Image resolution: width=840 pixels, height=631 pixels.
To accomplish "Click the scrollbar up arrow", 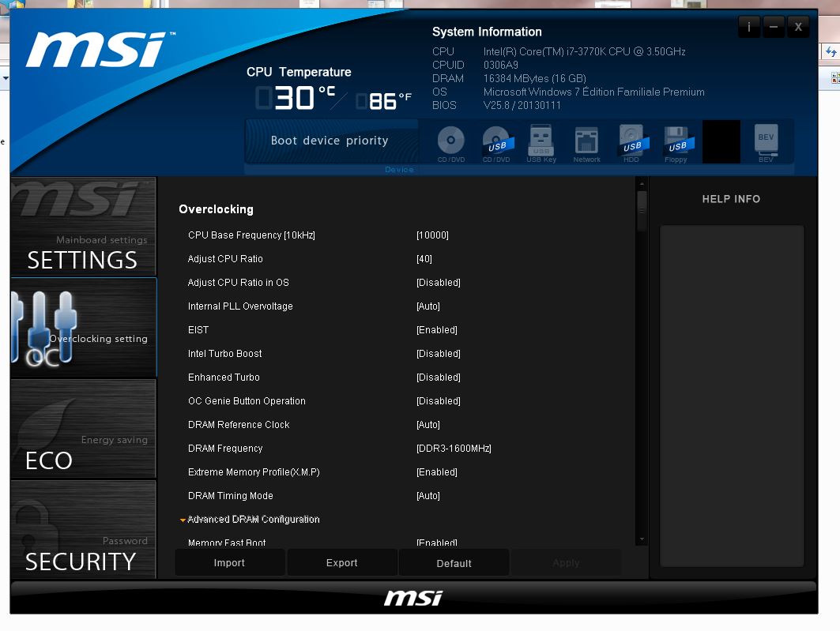I will tap(641, 183).
